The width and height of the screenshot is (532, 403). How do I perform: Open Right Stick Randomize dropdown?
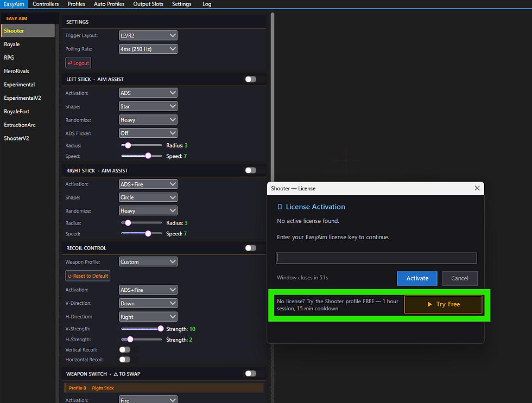pyautogui.click(x=148, y=211)
